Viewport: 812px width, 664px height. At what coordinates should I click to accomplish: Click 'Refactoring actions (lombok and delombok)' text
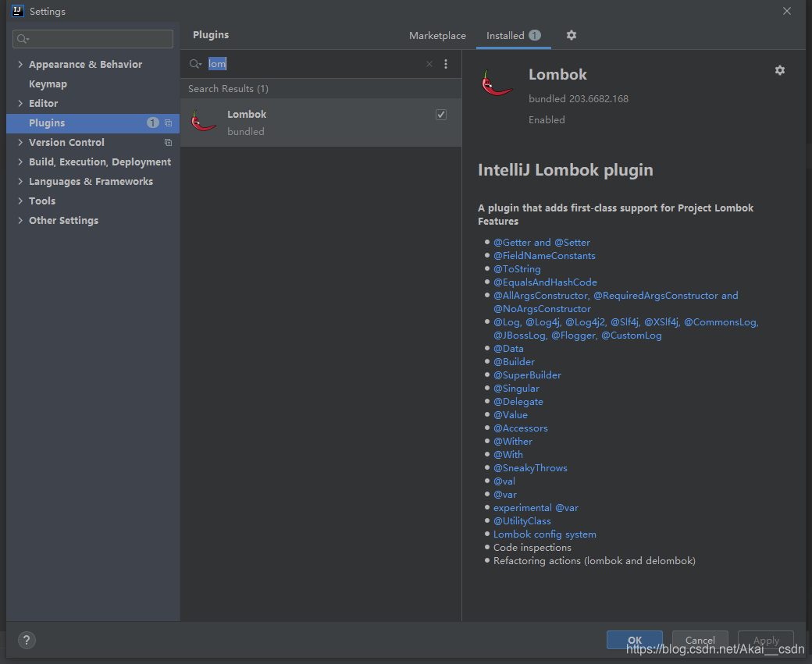pyautogui.click(x=594, y=561)
